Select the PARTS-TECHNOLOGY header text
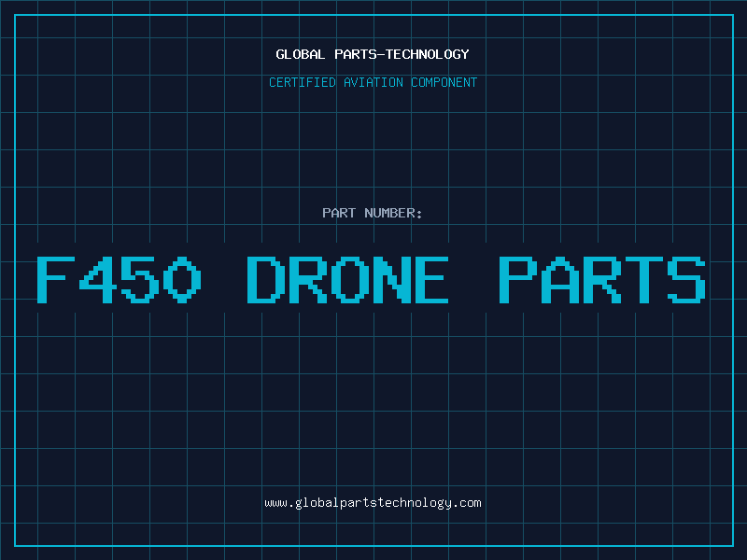Screen dimensions: 747x560 click(x=402, y=54)
